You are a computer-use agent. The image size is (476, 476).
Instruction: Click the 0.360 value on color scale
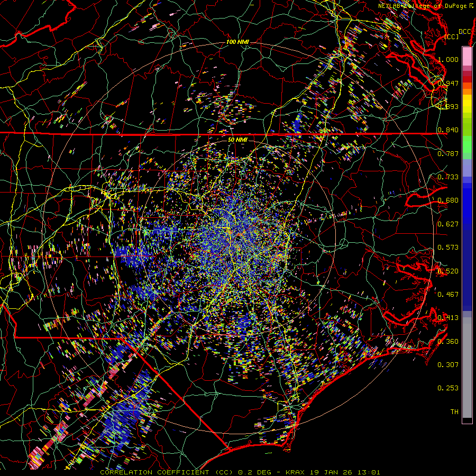click(x=448, y=342)
